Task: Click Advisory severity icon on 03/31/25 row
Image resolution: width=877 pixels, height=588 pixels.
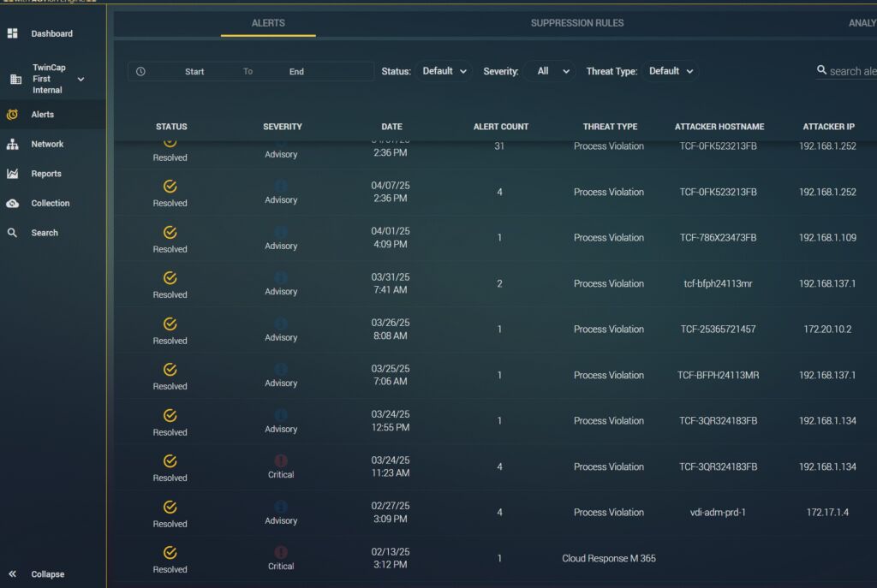Action: tap(281, 277)
